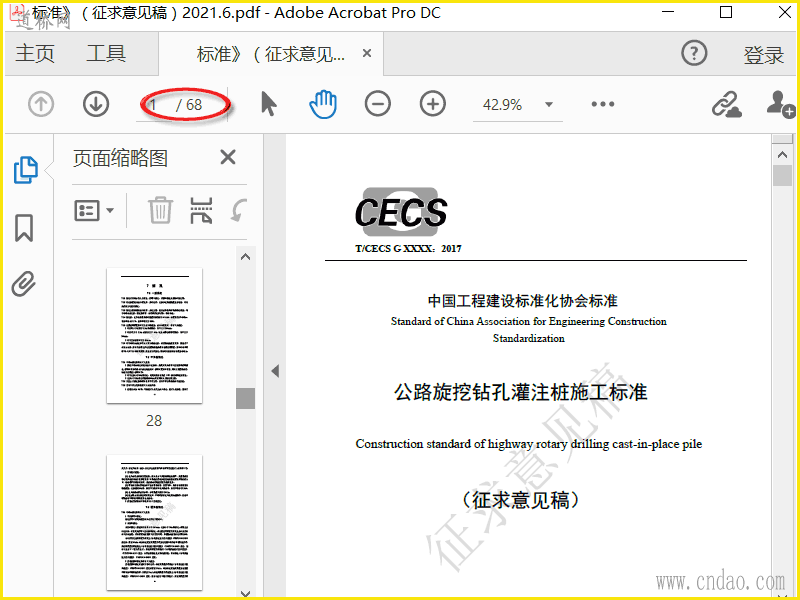Show more tools via three-dots menu
The height and width of the screenshot is (600, 800).
point(603,104)
